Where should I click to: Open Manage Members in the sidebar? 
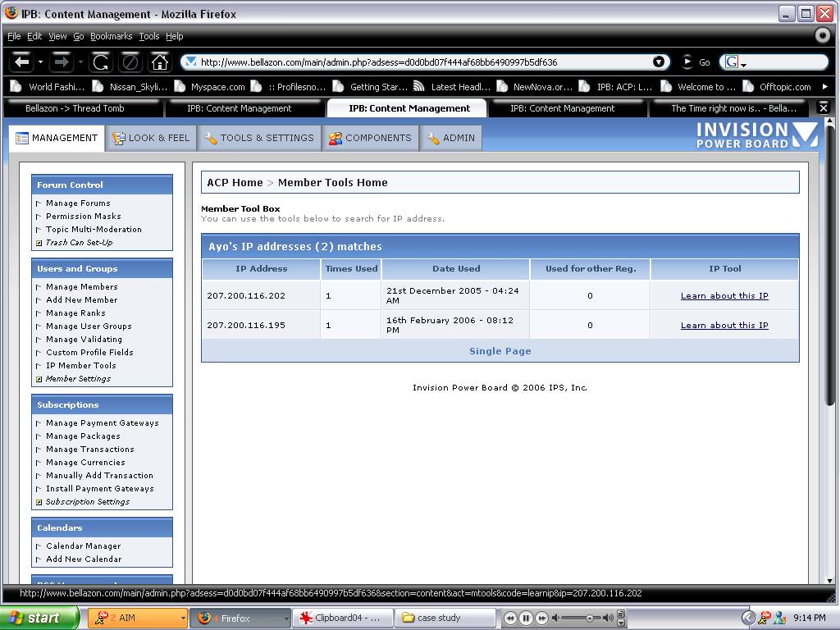[81, 287]
